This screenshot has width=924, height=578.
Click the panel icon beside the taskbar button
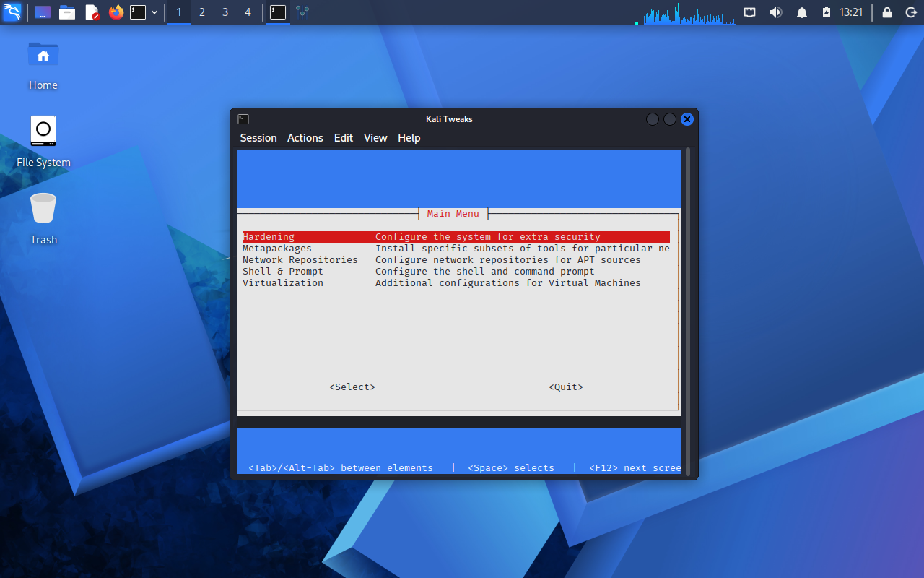(x=302, y=12)
